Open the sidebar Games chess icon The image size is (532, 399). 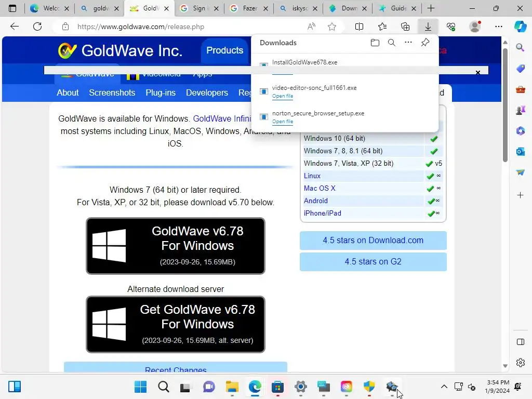[x=520, y=110]
